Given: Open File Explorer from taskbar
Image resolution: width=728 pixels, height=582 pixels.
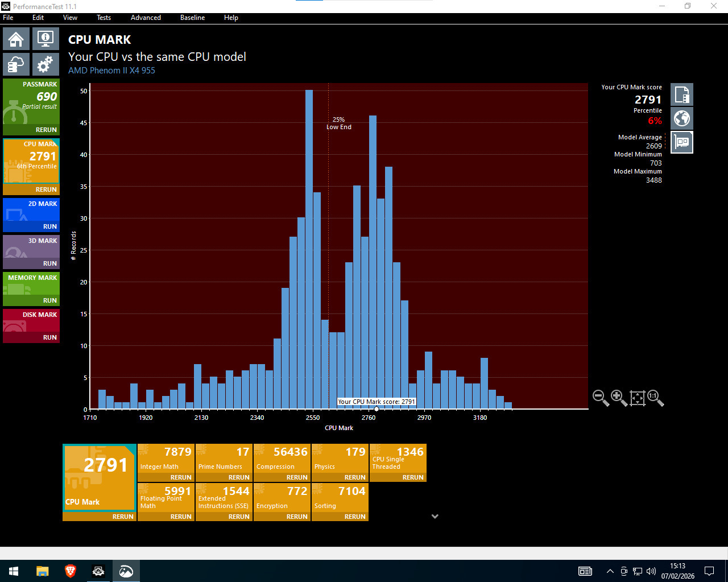Looking at the screenshot, I should [43, 571].
